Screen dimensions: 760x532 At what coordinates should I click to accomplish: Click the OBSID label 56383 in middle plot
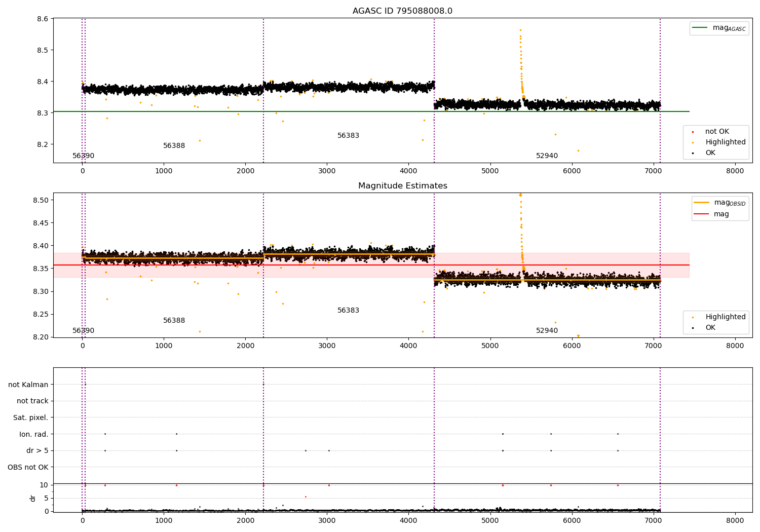coord(348,310)
